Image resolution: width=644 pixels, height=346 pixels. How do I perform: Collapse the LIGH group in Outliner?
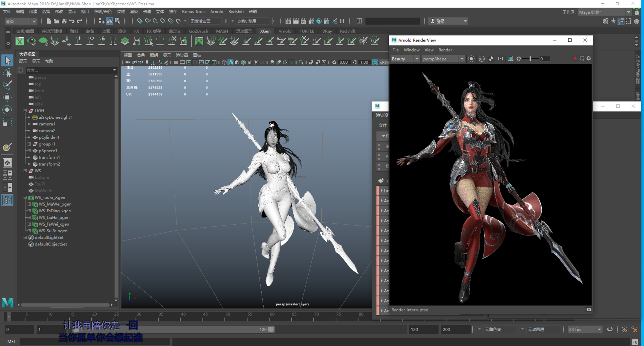point(25,111)
